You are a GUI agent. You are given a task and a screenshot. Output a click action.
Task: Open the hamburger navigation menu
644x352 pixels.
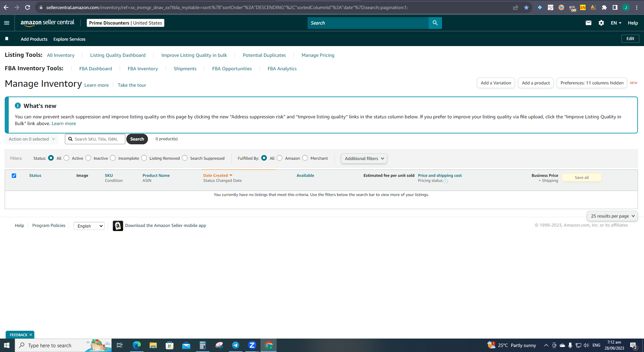click(7, 23)
